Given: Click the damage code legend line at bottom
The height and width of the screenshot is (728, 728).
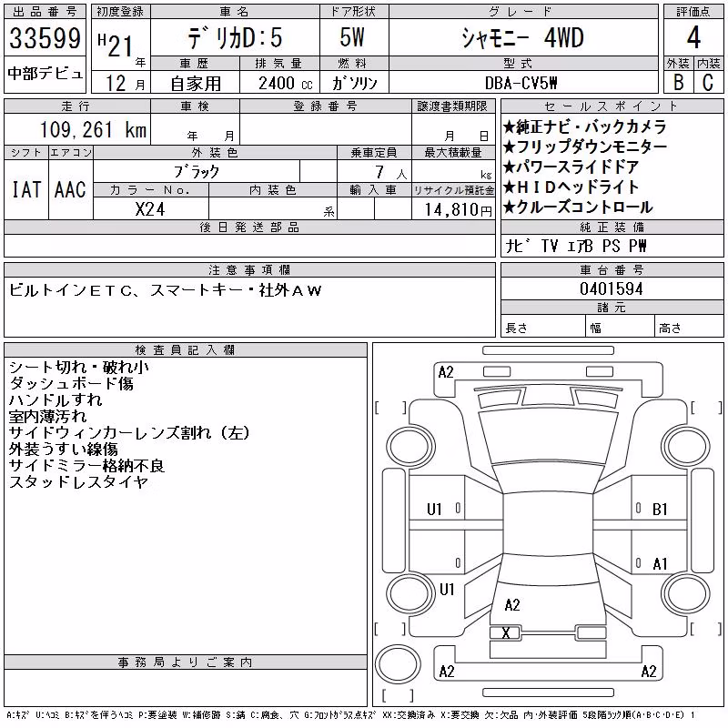Looking at the screenshot, I should click(x=350, y=715).
